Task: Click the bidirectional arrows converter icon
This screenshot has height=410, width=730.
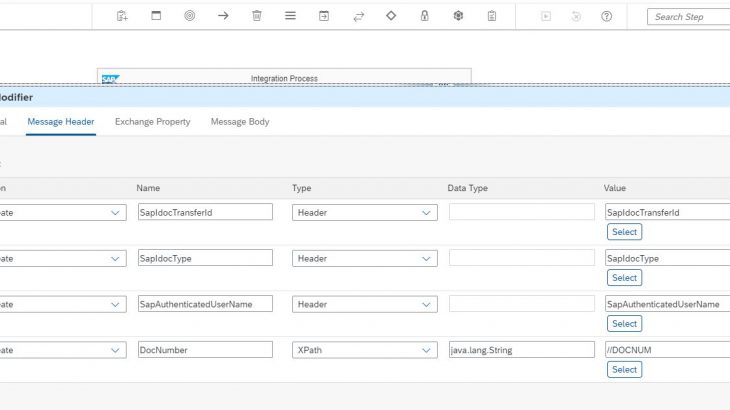Action: 358,16
